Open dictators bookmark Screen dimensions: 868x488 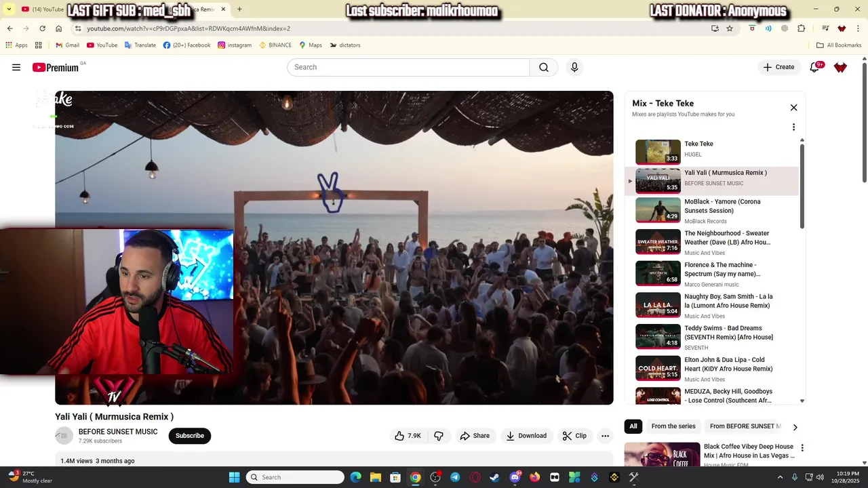(344, 45)
